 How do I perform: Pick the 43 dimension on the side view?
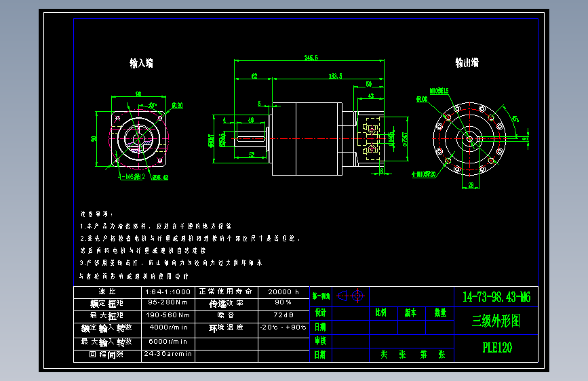coord(370,96)
